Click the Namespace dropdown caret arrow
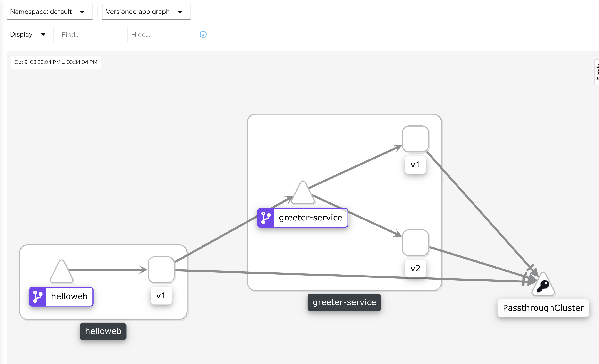599x364 pixels. pyautogui.click(x=82, y=12)
